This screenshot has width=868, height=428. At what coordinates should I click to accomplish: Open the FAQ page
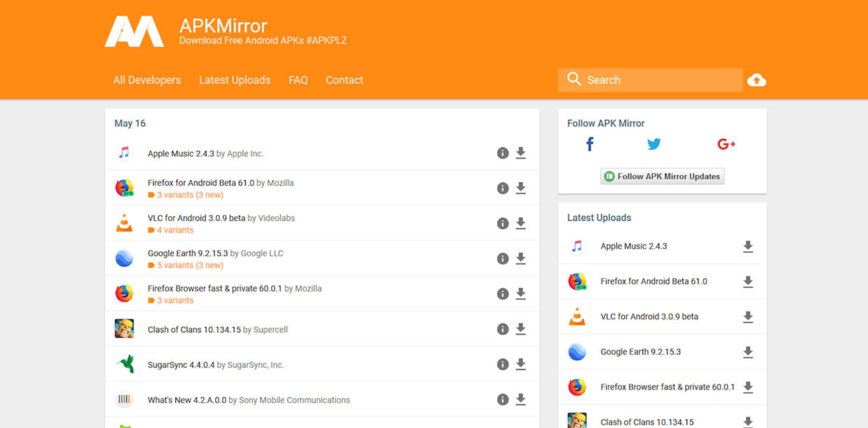pos(298,80)
